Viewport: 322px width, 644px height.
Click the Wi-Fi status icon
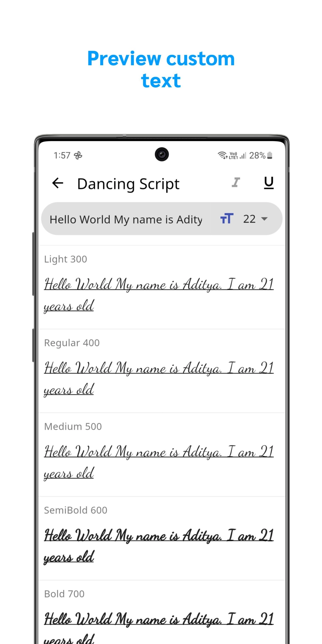[222, 155]
